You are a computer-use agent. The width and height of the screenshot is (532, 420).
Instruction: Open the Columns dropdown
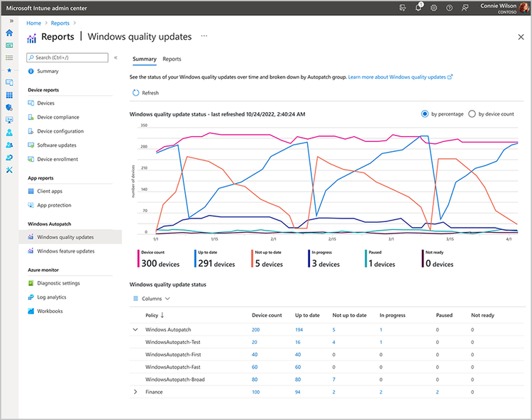coord(151,299)
